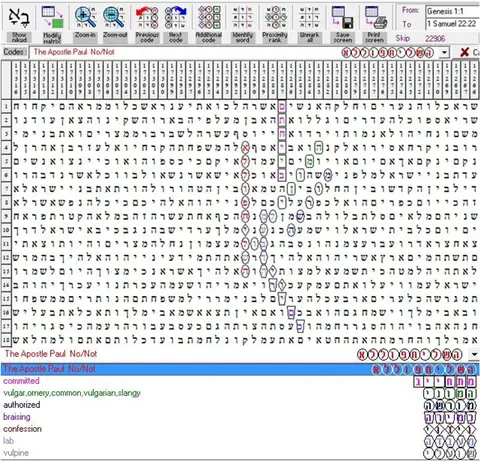Click the From field showing Genesis 1:1

(x=452, y=11)
